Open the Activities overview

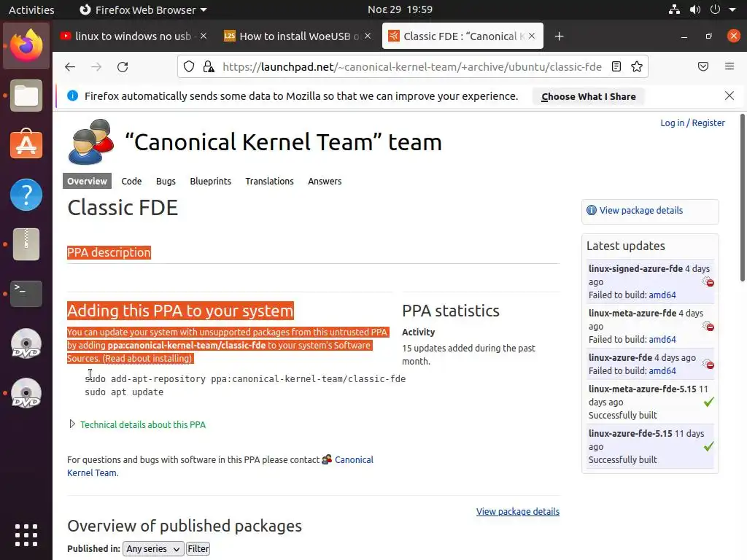tap(31, 9)
